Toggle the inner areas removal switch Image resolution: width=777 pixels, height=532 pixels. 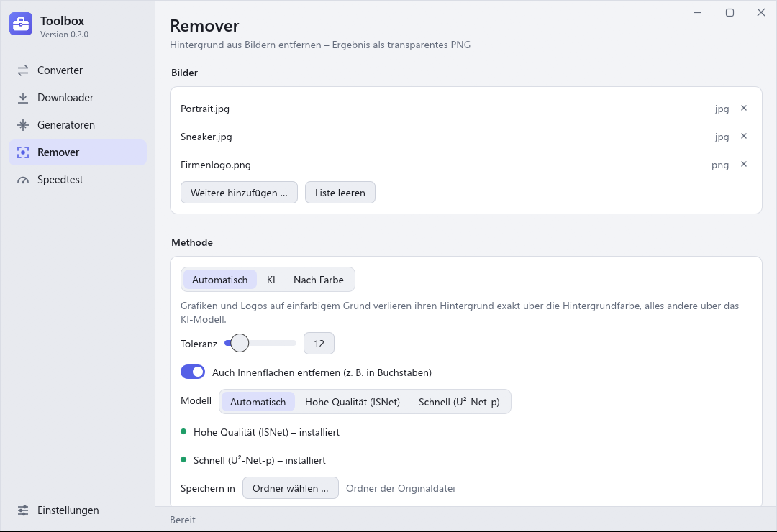[x=193, y=372]
